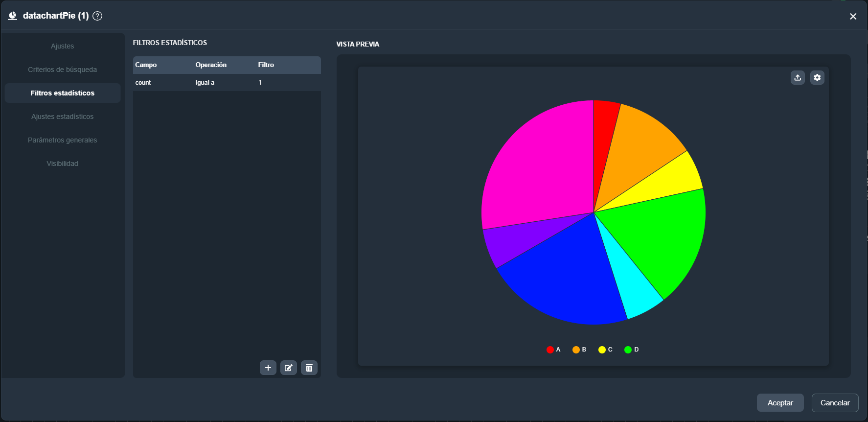Click the add filter plus icon
This screenshot has height=422, width=868.
point(268,368)
